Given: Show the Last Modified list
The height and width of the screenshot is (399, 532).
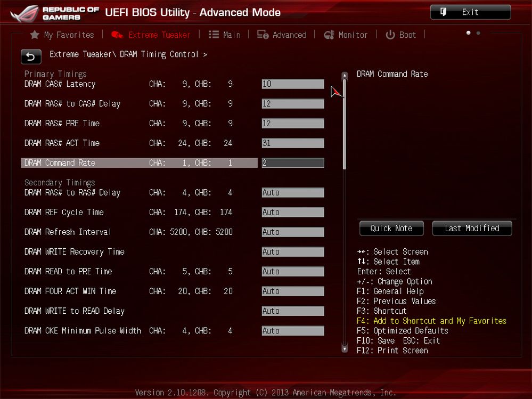Looking at the screenshot, I should [472, 229].
